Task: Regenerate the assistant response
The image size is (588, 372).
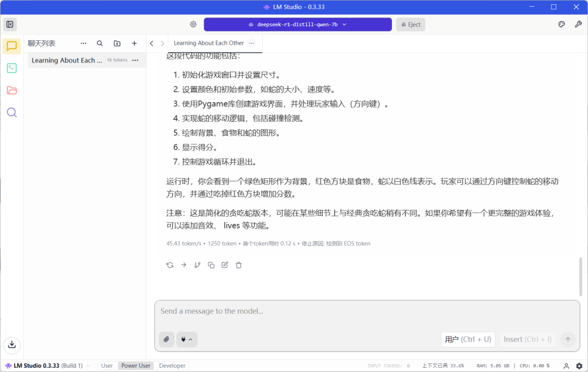Action: coord(170,265)
